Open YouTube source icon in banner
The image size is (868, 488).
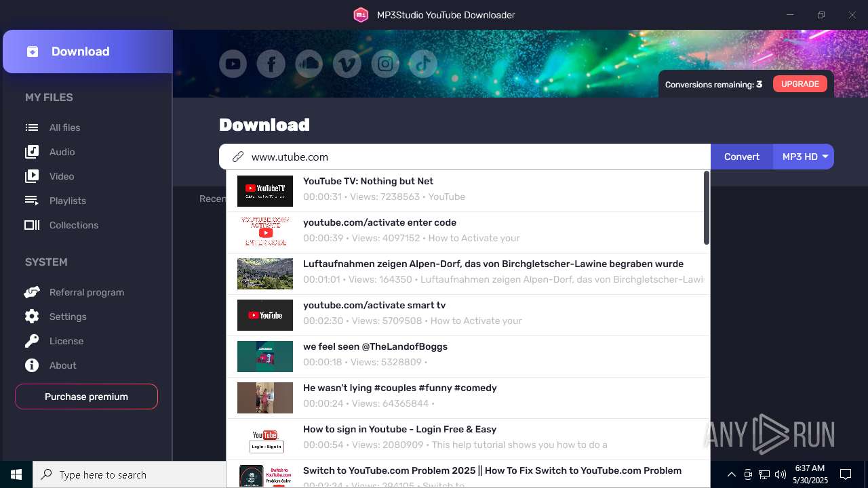coord(233,64)
